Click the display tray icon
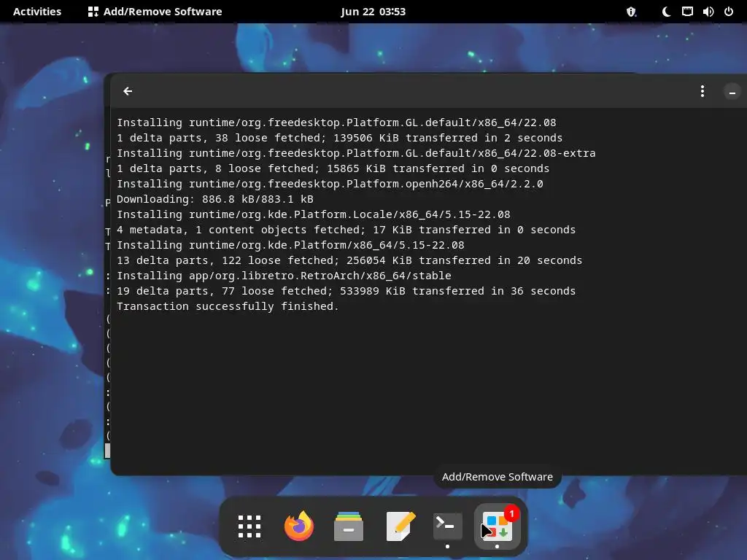The image size is (747, 560). pos(687,12)
